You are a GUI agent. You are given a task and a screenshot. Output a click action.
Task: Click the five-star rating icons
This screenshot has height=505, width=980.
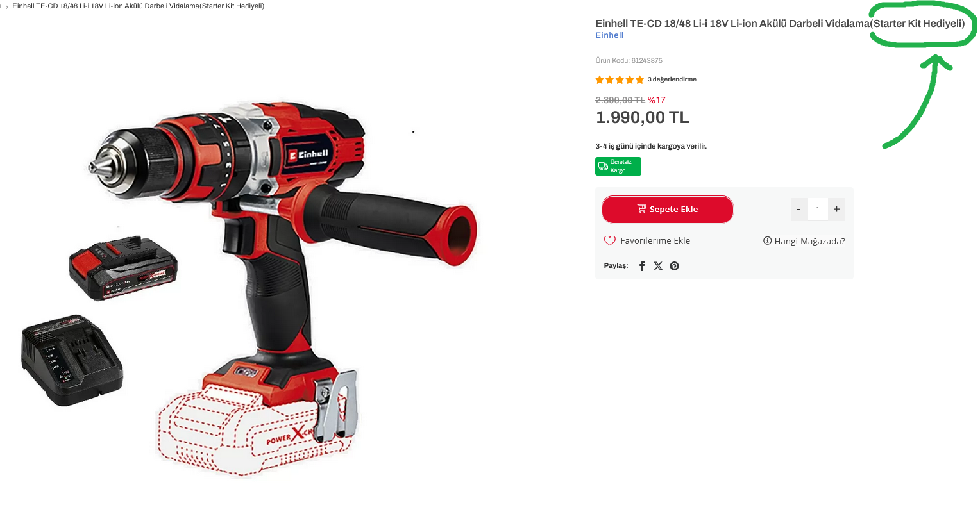tap(620, 79)
